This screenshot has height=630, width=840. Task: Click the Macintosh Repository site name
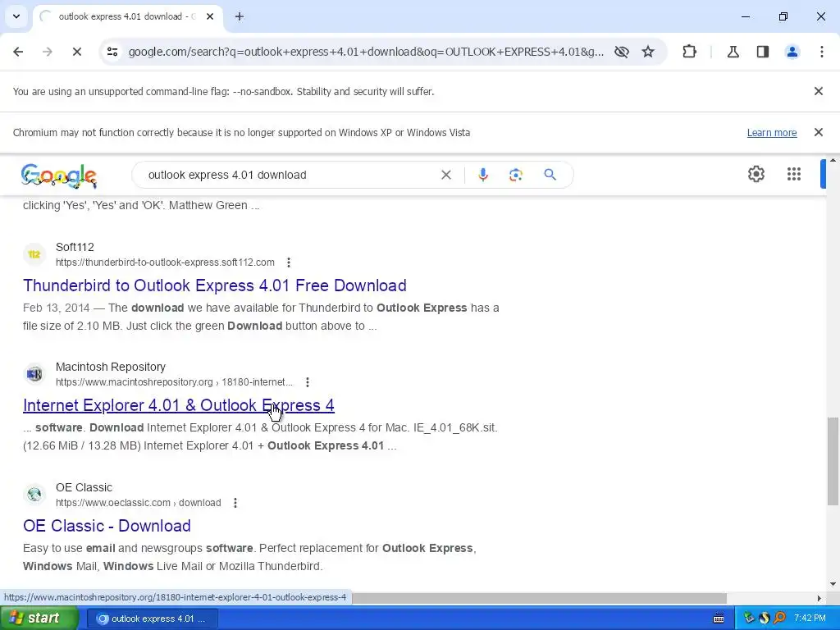(x=111, y=367)
